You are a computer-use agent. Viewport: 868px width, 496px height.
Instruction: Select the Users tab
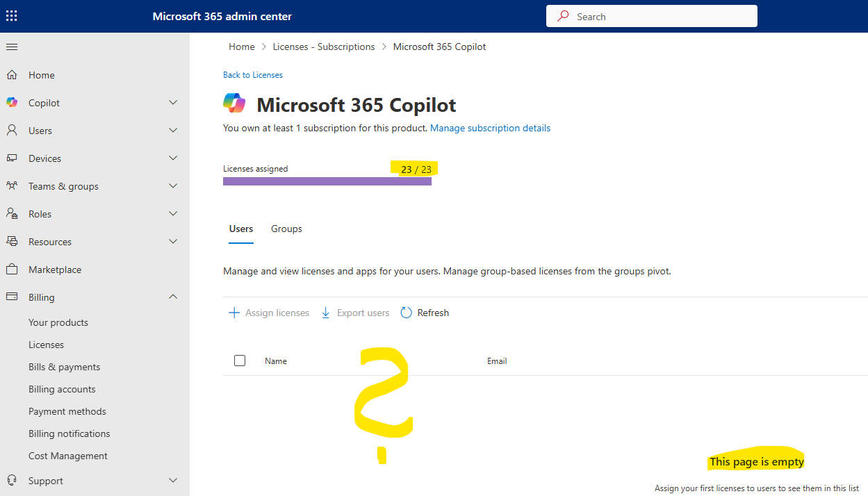click(241, 229)
